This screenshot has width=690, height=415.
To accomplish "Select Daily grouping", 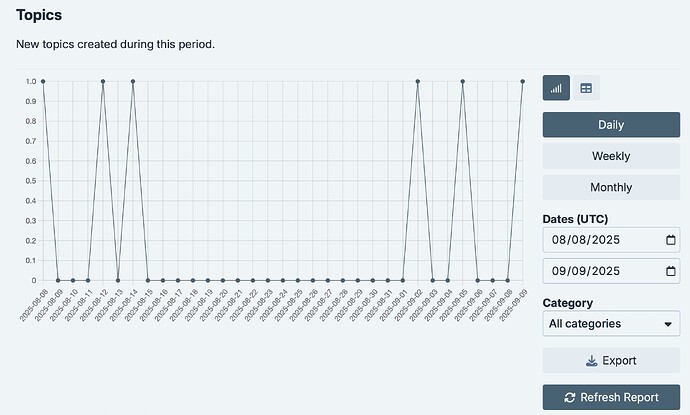I will click(611, 125).
